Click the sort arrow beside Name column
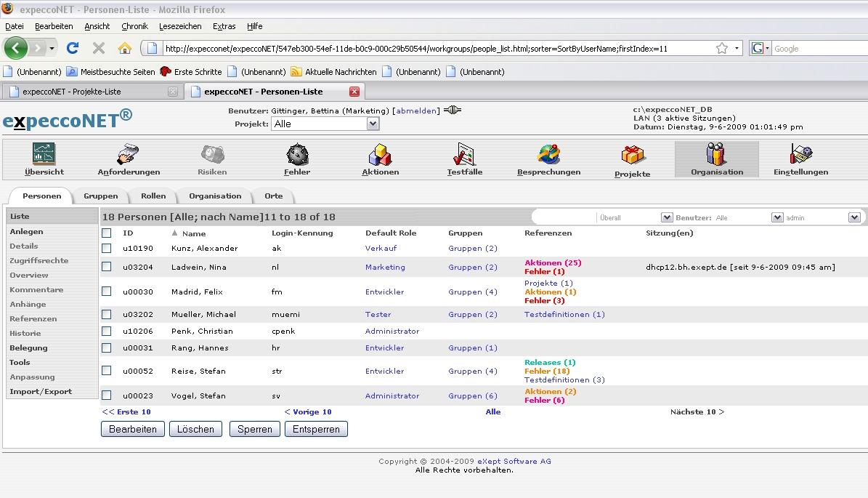The height and width of the screenshot is (498, 868). click(x=174, y=233)
